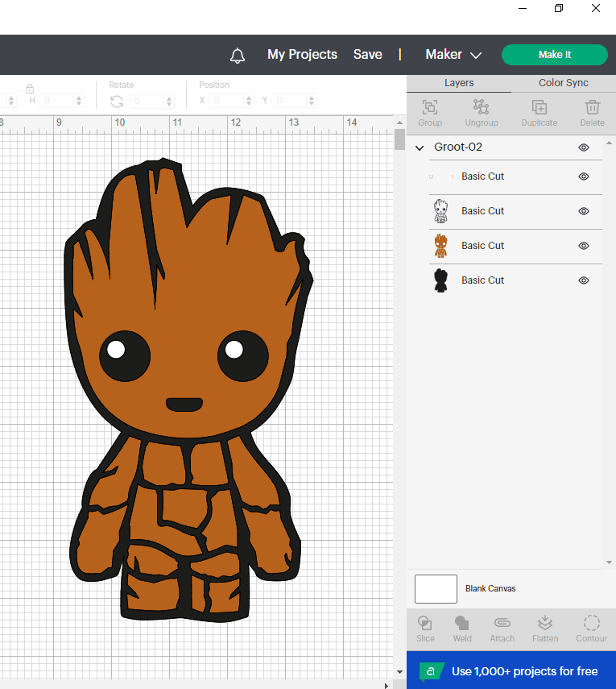
Task: Open the notifications bell
Action: click(238, 56)
